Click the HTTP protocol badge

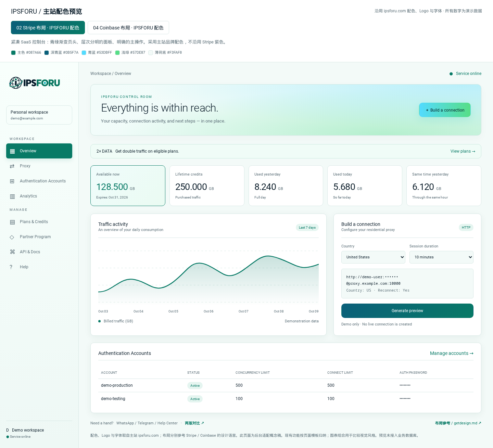click(466, 228)
